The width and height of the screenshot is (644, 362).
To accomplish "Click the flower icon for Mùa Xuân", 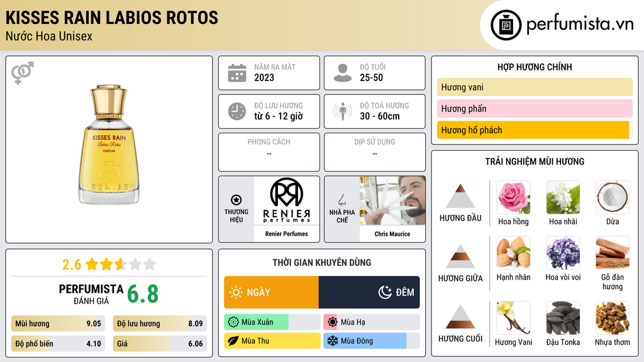I will [233, 322].
